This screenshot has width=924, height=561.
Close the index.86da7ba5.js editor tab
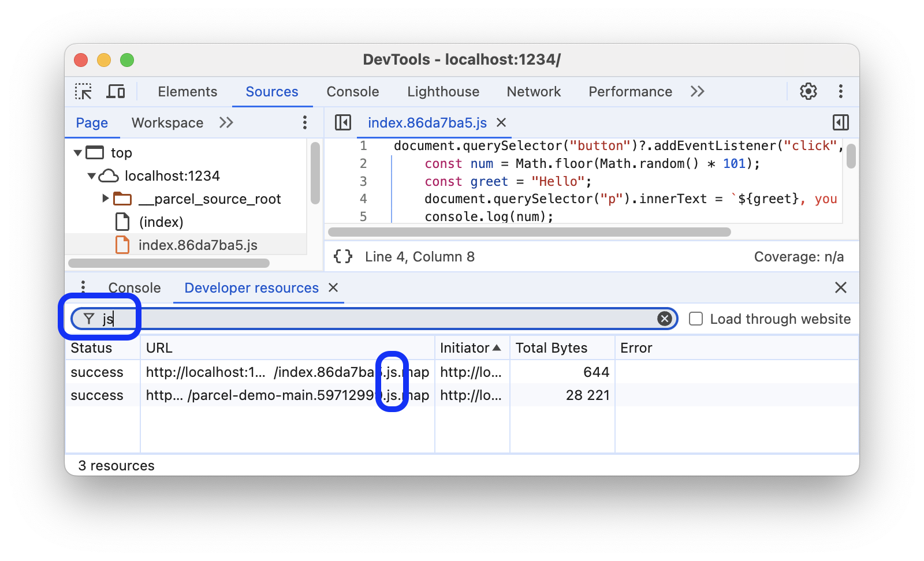coord(501,122)
